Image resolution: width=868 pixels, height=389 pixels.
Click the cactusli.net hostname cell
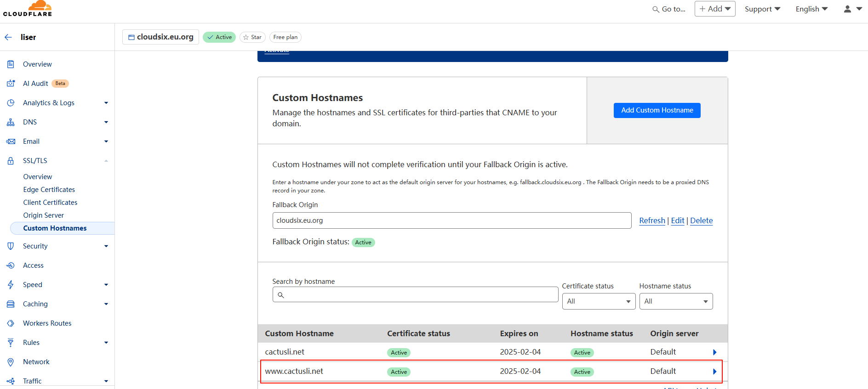click(285, 352)
